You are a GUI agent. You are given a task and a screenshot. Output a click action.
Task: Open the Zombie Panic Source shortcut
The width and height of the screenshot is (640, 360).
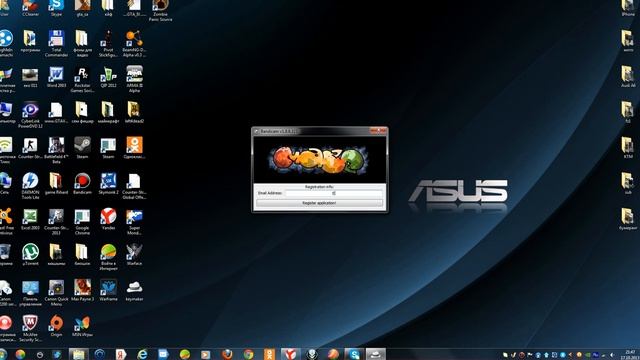coord(160,11)
